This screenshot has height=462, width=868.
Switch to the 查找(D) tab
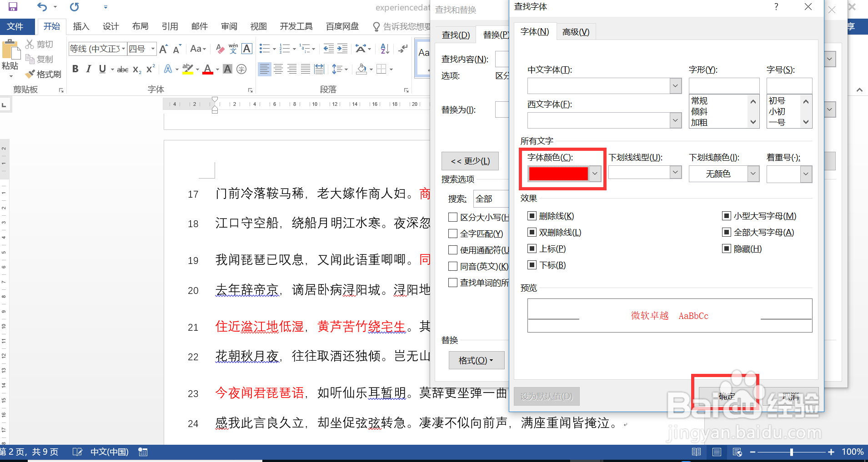coord(456,35)
